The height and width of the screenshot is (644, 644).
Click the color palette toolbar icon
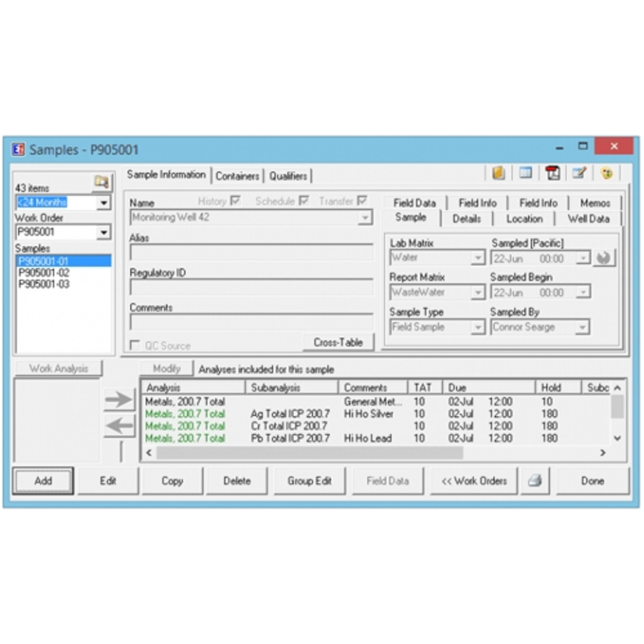[x=606, y=173]
